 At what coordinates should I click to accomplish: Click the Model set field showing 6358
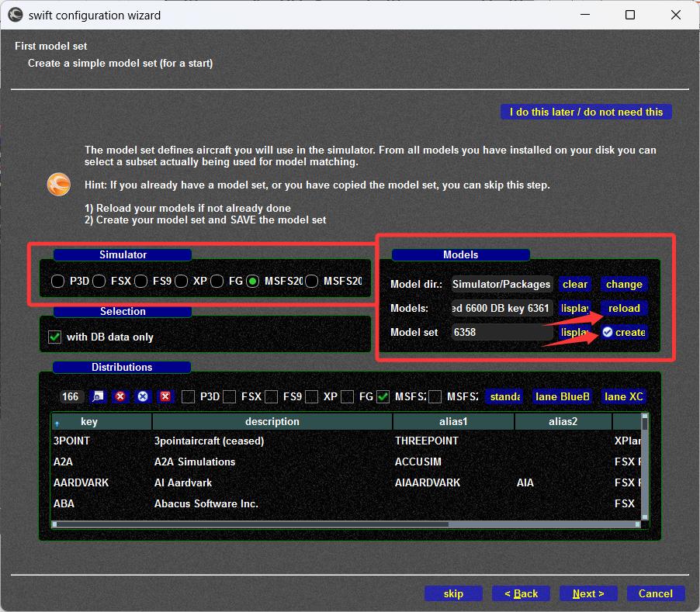pyautogui.click(x=502, y=332)
